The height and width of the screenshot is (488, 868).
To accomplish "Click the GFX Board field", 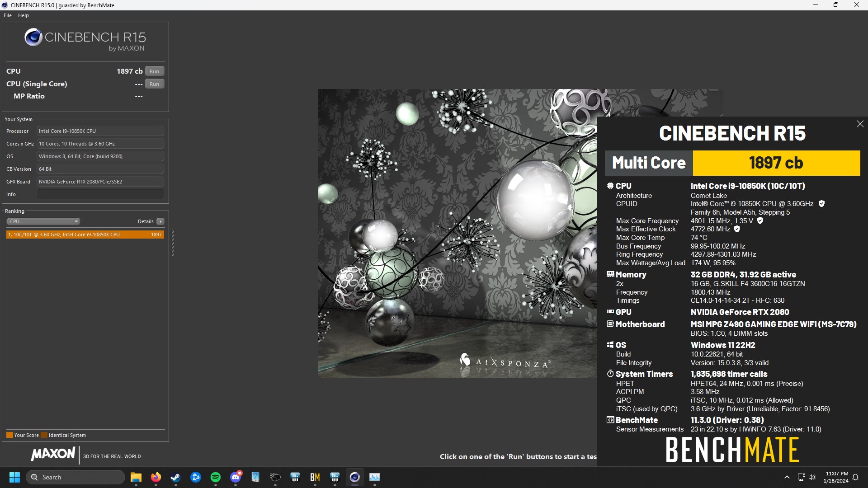I will tap(100, 182).
